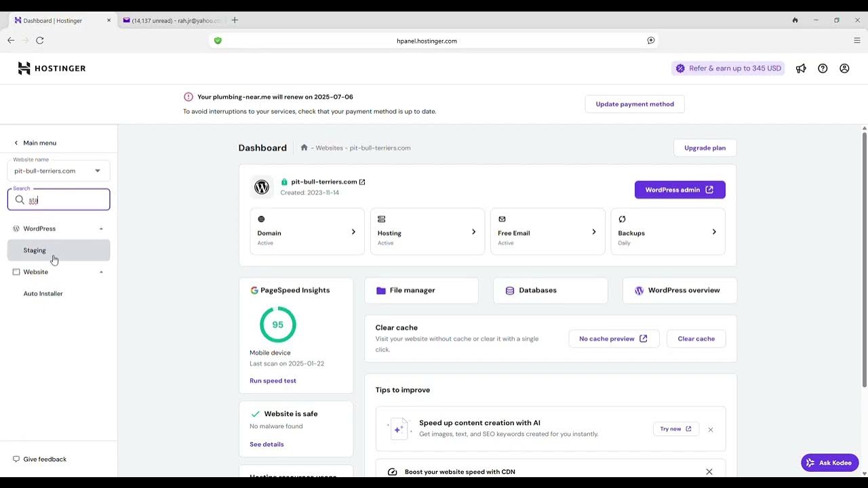Click the flame icon in the browser title bar

(795, 20)
